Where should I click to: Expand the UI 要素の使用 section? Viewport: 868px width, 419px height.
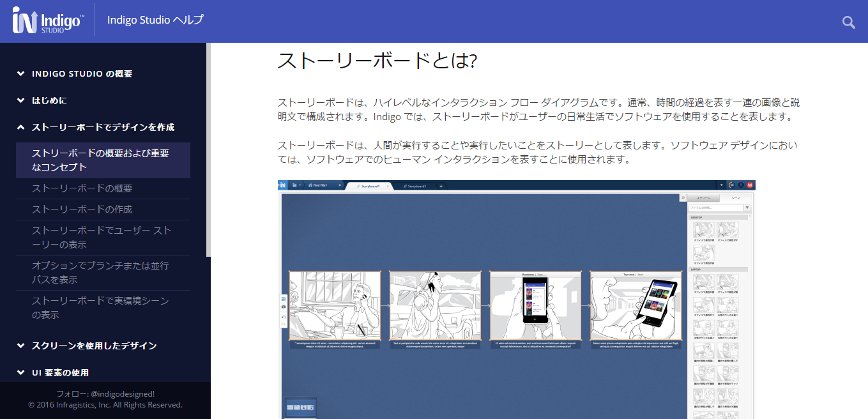tap(60, 372)
